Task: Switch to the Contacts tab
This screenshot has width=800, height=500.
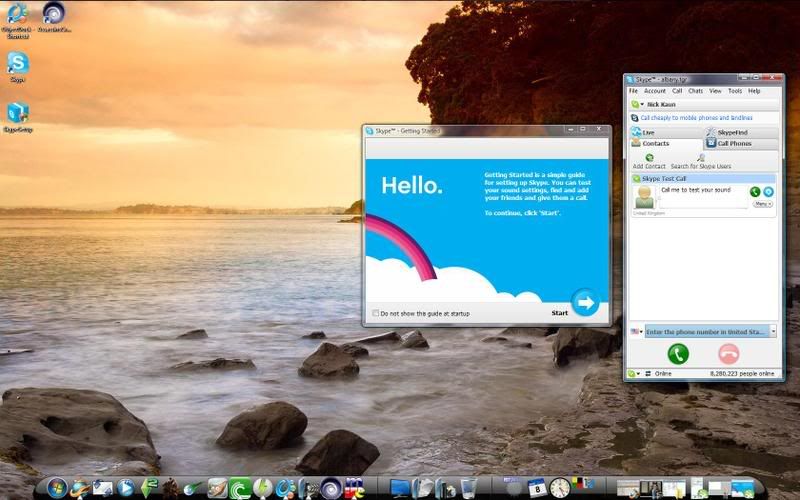Action: pyautogui.click(x=666, y=143)
